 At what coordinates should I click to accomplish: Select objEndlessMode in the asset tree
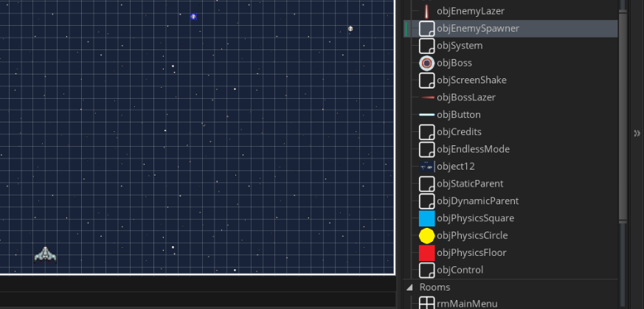pyautogui.click(x=473, y=150)
